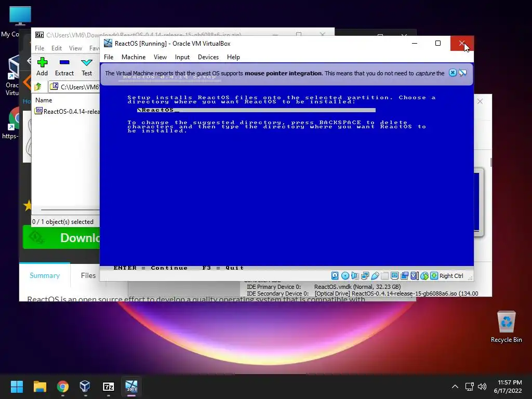Open the clock showing 11:57 PM

tap(508, 387)
